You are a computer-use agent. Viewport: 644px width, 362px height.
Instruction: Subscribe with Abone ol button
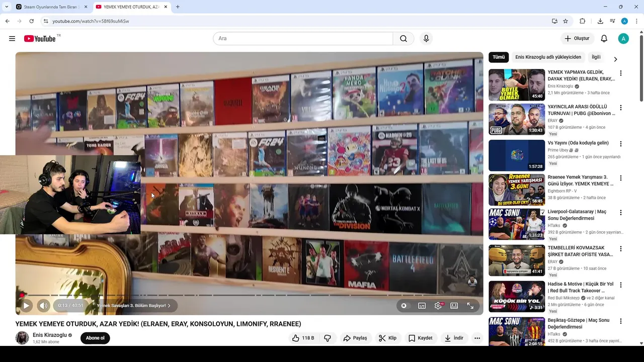tap(95, 338)
